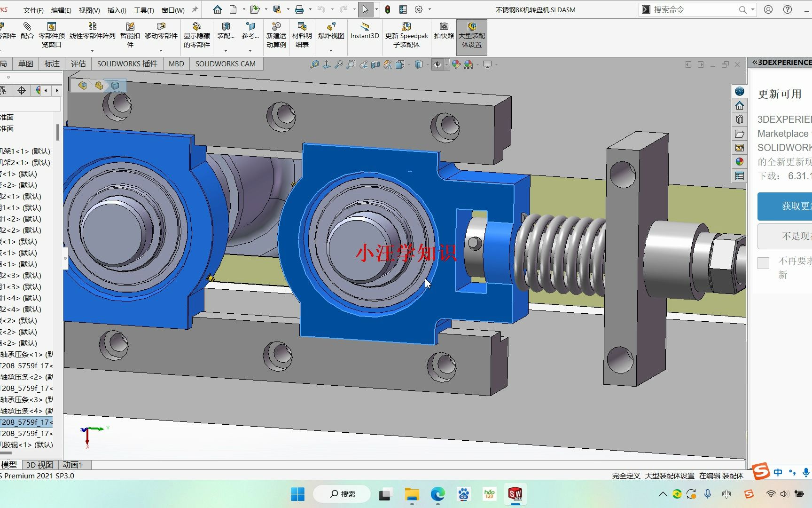Click 新建运动算例 new motion study tool
Viewport: 812px width, 508px height.
(276, 35)
